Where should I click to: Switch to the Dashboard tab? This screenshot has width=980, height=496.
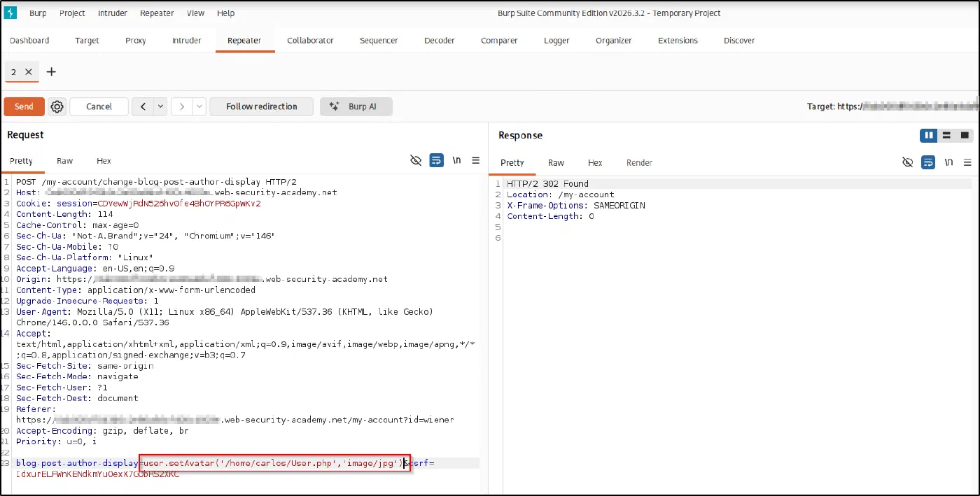[29, 41]
